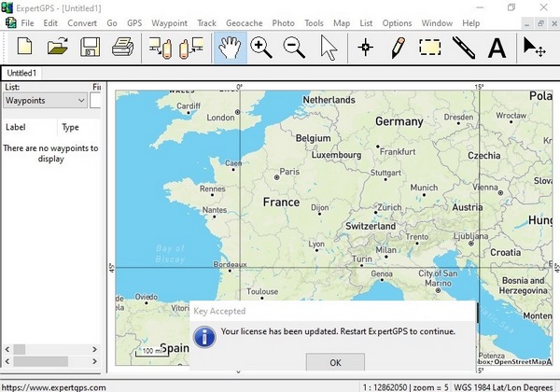The image size is (560, 392).
Task: Select the Measure line tool
Action: click(464, 48)
